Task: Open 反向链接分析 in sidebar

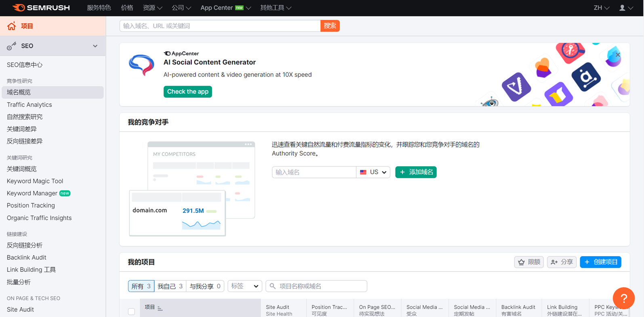Action: click(x=25, y=245)
